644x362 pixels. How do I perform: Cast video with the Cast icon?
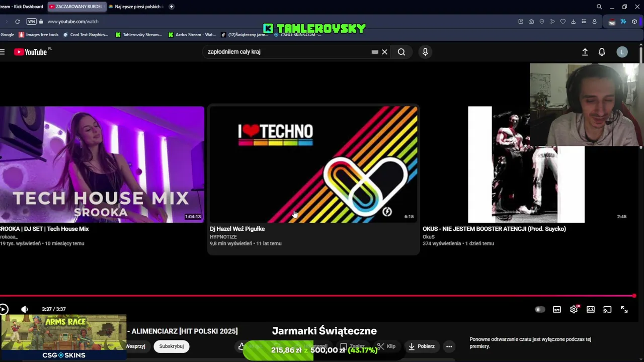[607, 309]
